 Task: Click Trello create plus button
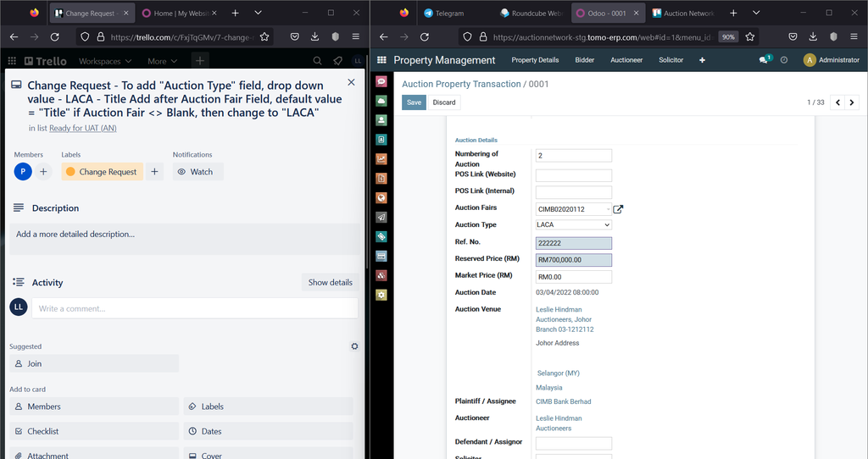pyautogui.click(x=200, y=61)
